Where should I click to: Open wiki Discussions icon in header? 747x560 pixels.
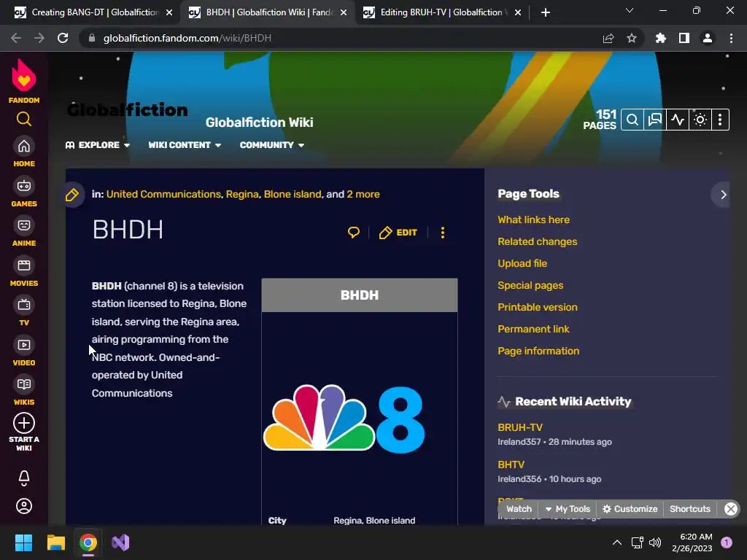pyautogui.click(x=655, y=120)
